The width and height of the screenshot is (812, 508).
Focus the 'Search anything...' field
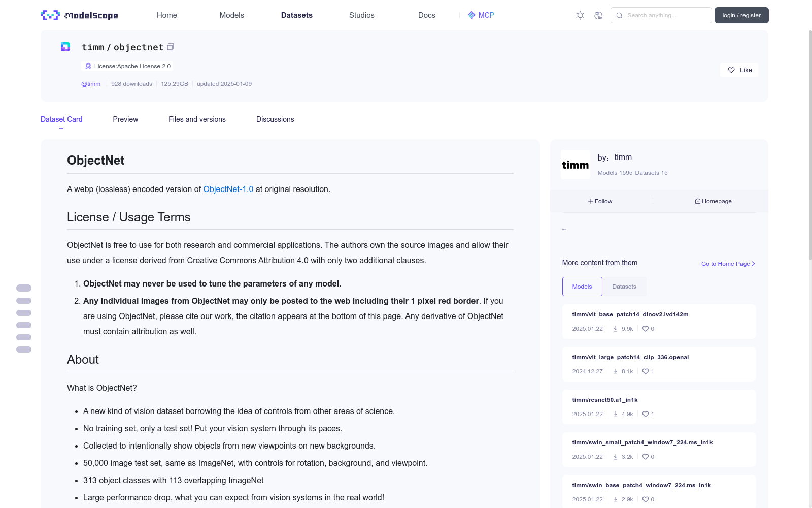pyautogui.click(x=661, y=15)
